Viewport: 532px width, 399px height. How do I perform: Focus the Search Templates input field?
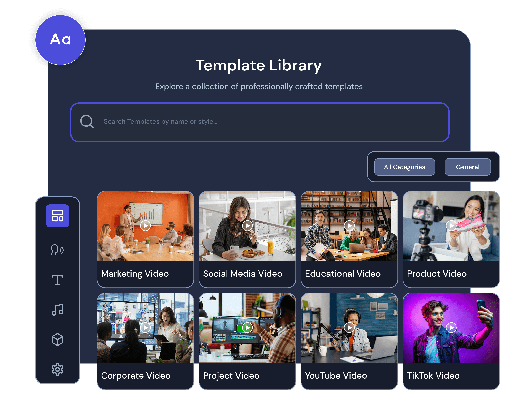260,122
